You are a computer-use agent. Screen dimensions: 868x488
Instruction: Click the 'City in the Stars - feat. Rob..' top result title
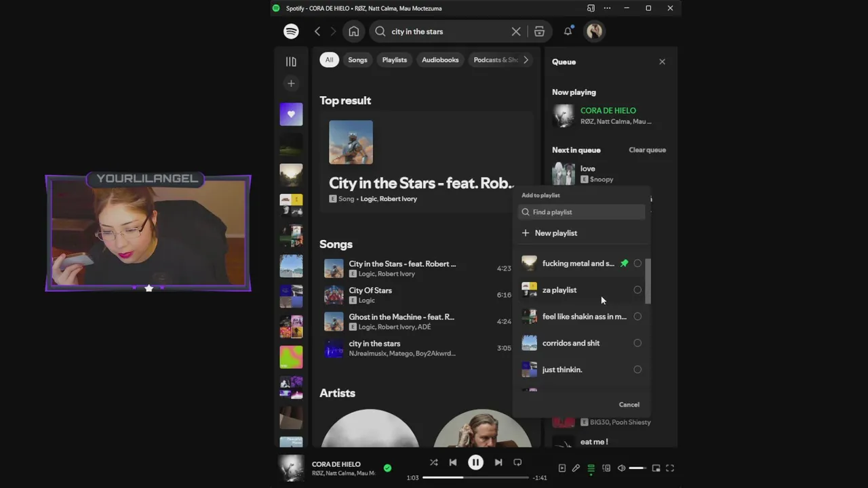[421, 183]
